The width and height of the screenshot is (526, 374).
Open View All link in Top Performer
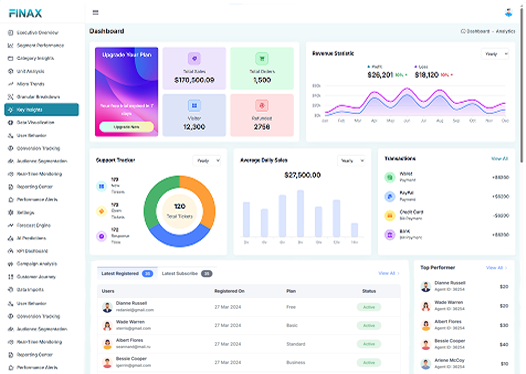coord(496,268)
